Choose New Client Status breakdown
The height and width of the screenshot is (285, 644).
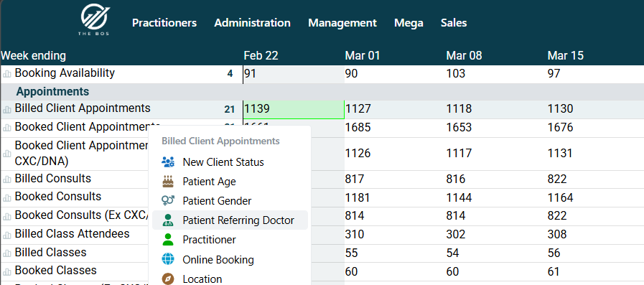[230, 162]
